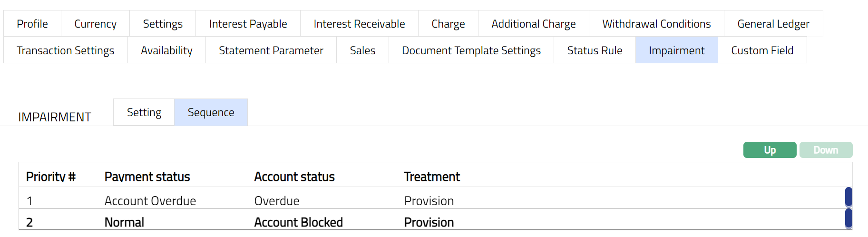Switch to the Currency tab

pos(95,24)
